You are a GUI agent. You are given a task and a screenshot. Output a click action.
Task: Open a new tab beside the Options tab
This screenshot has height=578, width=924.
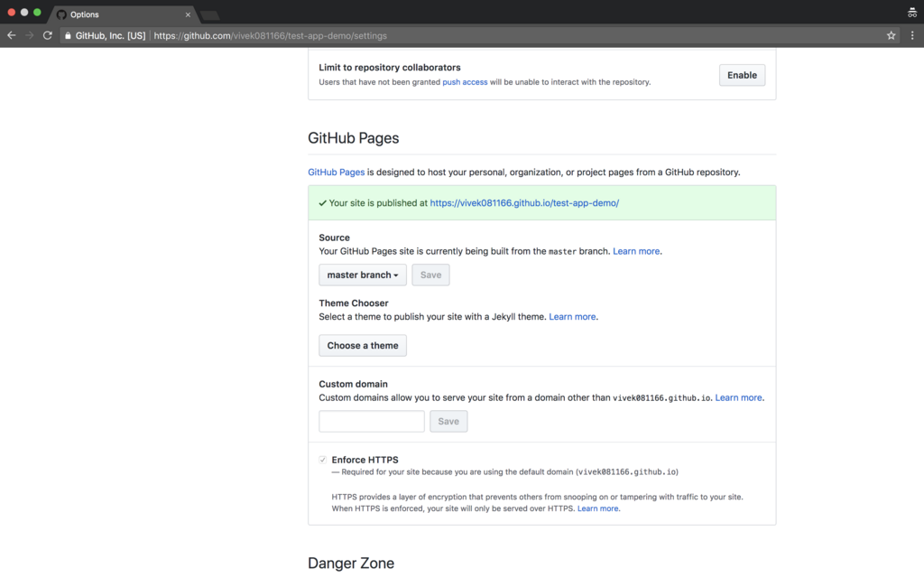click(209, 15)
